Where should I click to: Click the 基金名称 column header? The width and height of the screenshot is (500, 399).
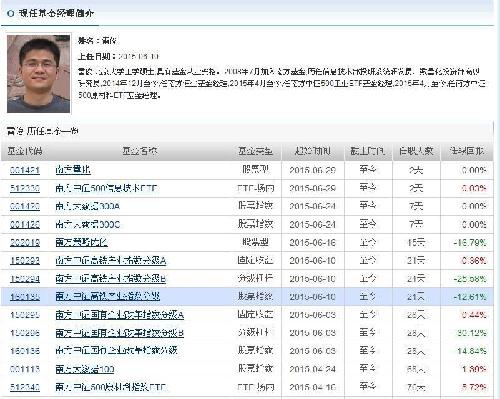pyautogui.click(x=140, y=151)
